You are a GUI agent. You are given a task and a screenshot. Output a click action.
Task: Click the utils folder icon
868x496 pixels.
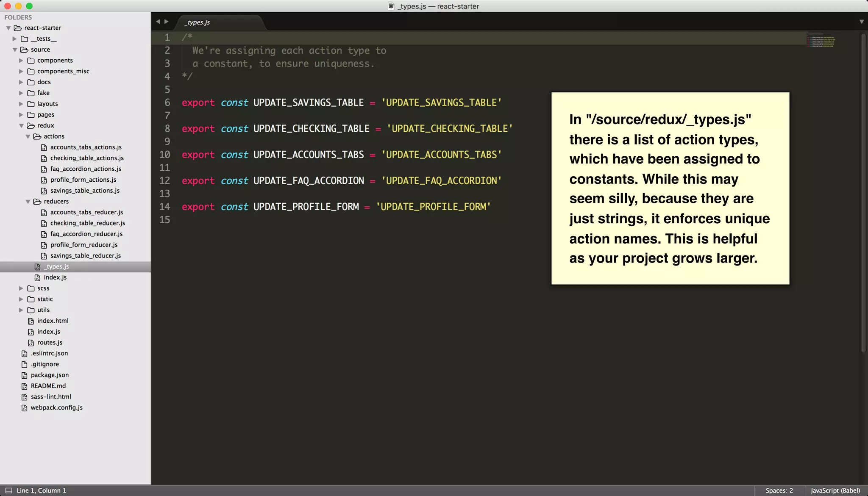(x=31, y=310)
